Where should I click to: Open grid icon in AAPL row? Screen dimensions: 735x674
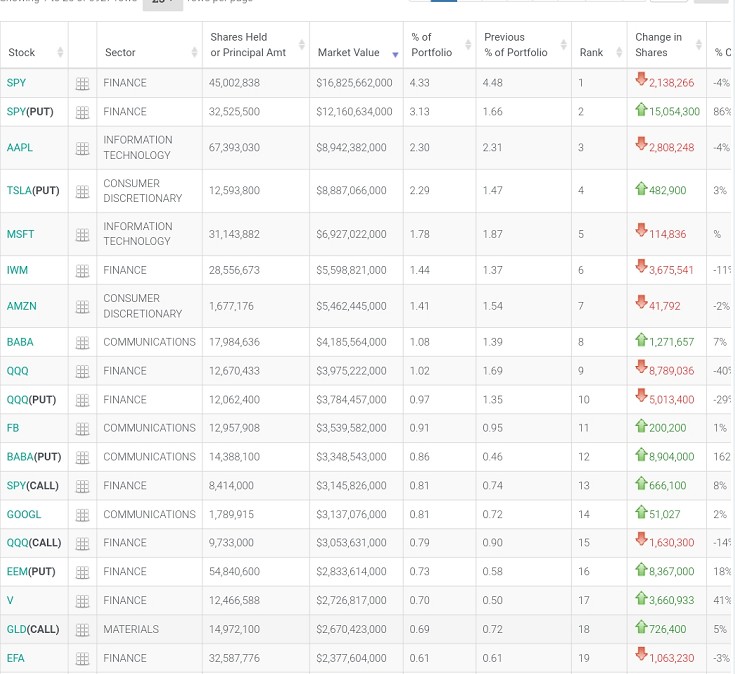click(82, 149)
